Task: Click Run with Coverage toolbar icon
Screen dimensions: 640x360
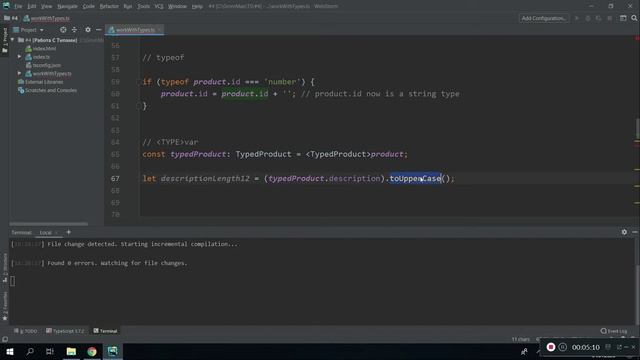Action: [x=598, y=18]
